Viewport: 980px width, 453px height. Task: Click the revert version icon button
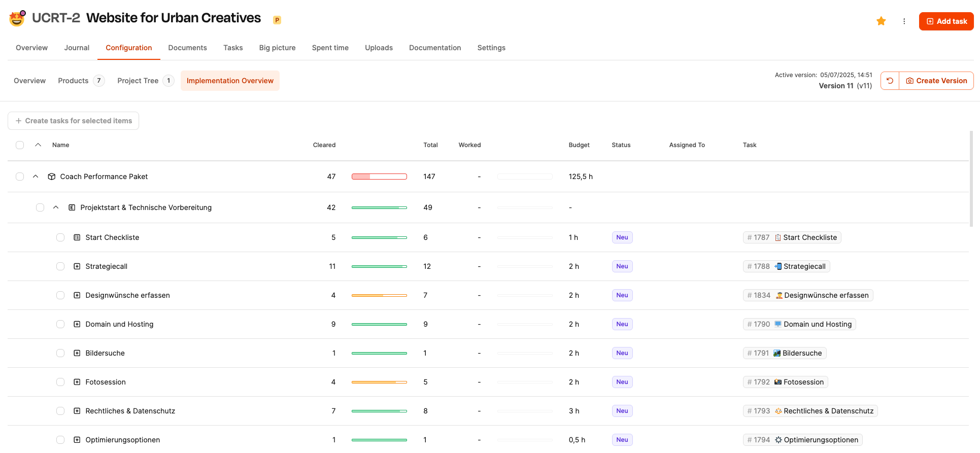[x=890, y=81]
